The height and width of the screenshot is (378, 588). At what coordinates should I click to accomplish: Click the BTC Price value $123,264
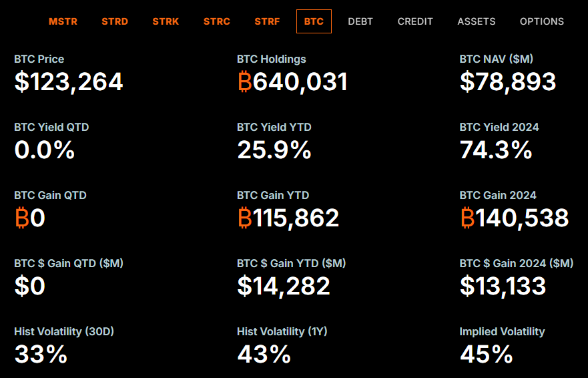coord(69,82)
